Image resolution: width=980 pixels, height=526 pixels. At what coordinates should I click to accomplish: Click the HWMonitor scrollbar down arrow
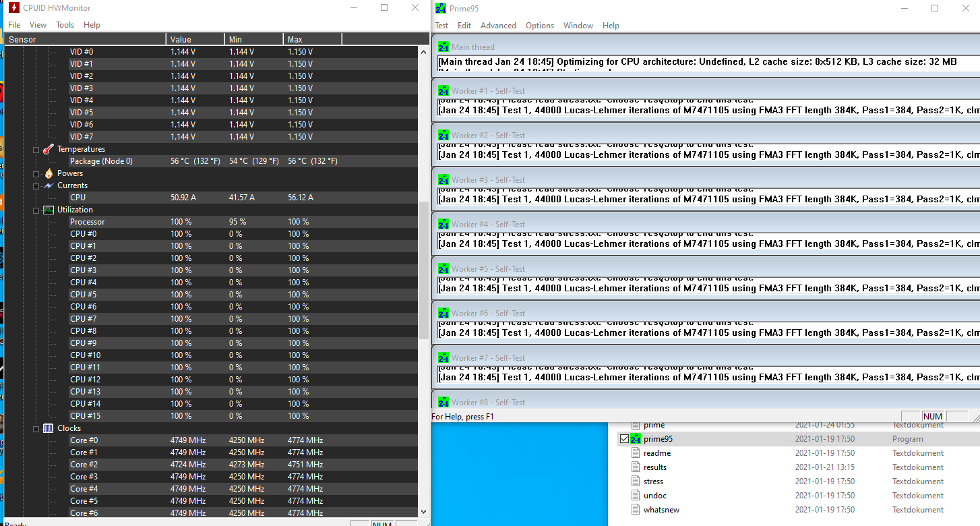pos(423,513)
